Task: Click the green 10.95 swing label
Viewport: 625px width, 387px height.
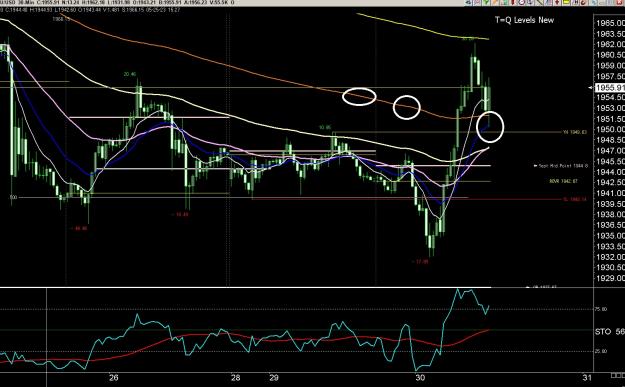Action: point(325,128)
